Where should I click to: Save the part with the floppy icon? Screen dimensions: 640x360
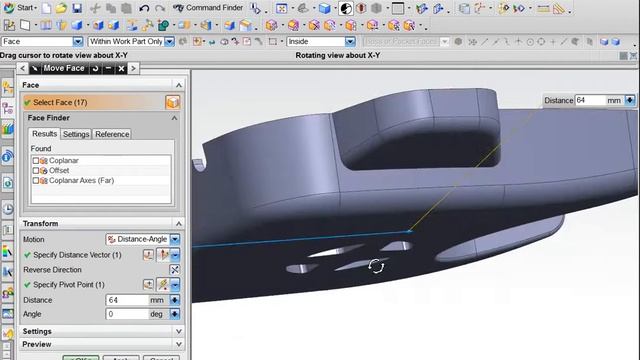click(x=77, y=8)
